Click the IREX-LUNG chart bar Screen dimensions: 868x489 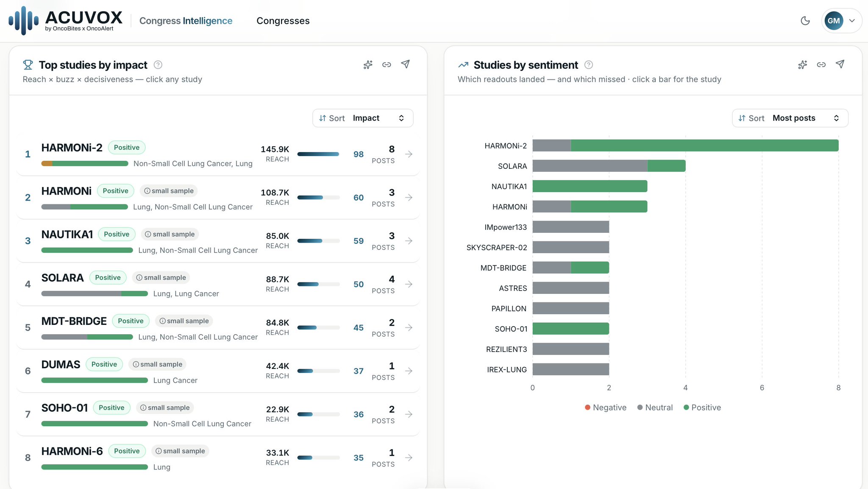click(x=571, y=369)
